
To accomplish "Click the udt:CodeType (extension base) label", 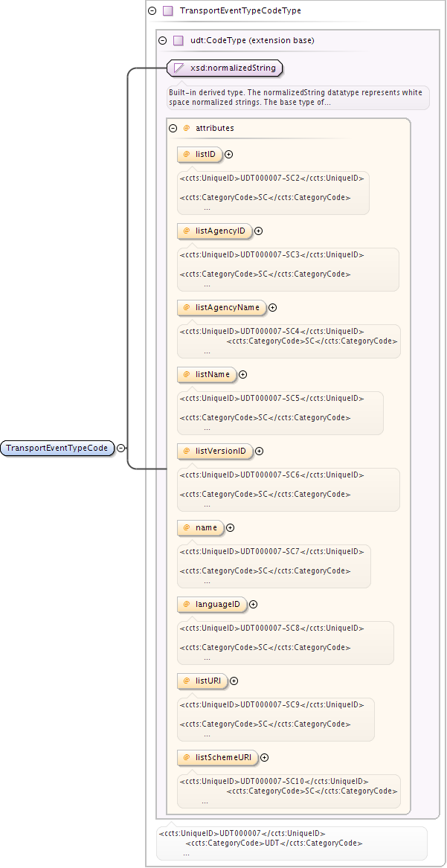I will click(252, 40).
